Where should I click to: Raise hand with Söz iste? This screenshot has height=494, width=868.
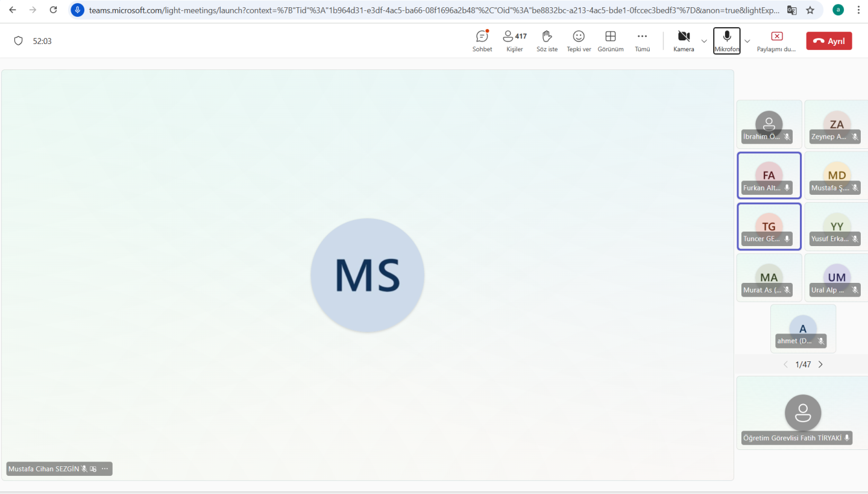547,40
